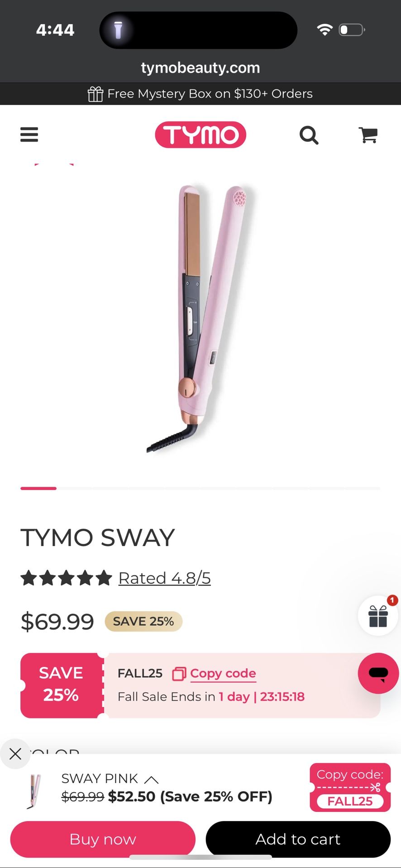Open the shopping cart icon
This screenshot has width=401, height=868.
(x=368, y=135)
